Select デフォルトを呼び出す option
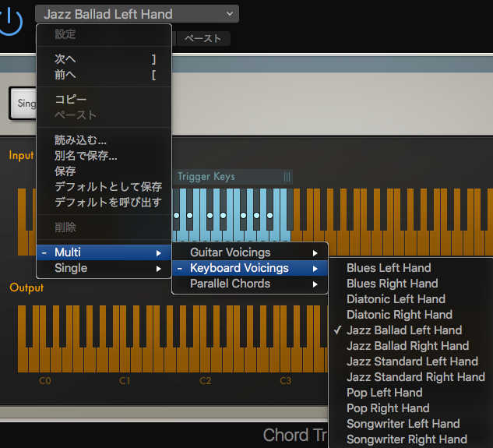Viewport: 493px width, 448px height. point(107,203)
